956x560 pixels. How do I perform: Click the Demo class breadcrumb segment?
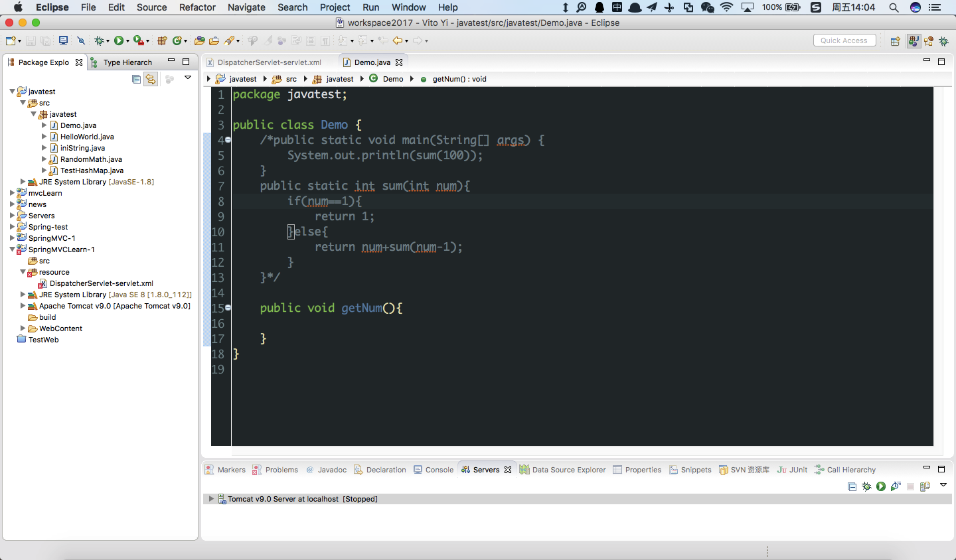click(x=393, y=79)
